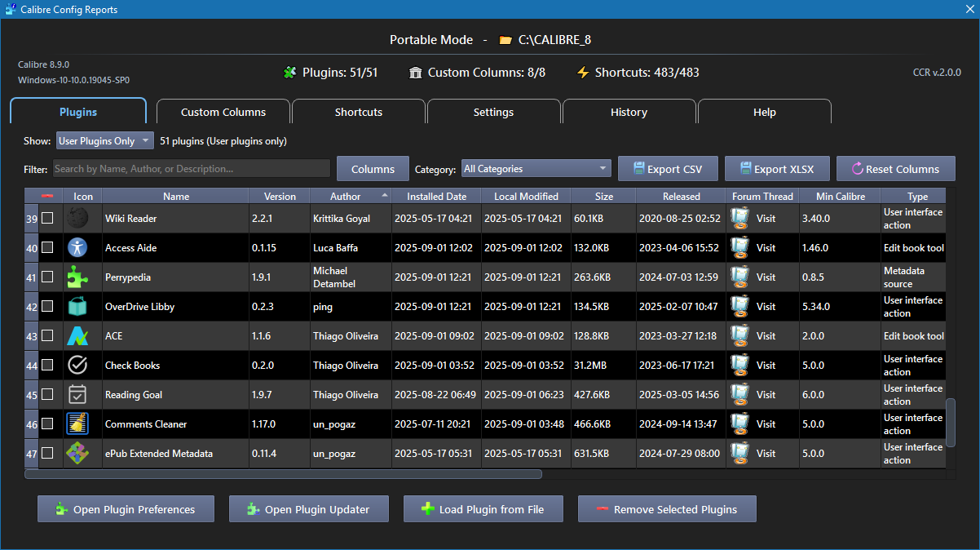Screen dimensions: 980x550
Task: Check the box for Comments Cleaner
Action: tap(47, 424)
